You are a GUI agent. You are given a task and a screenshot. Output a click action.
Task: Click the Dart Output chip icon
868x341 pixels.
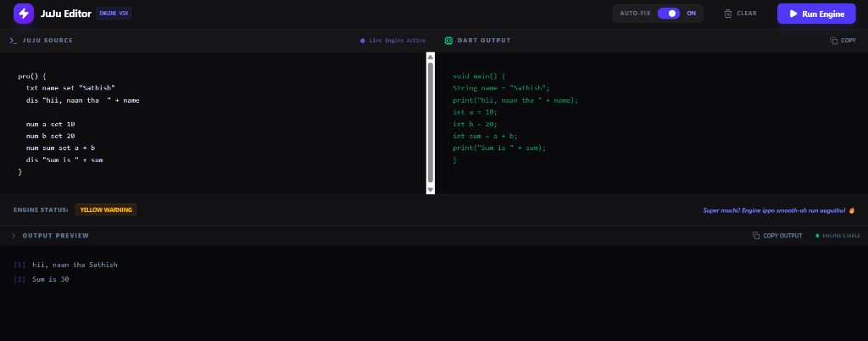pos(448,41)
